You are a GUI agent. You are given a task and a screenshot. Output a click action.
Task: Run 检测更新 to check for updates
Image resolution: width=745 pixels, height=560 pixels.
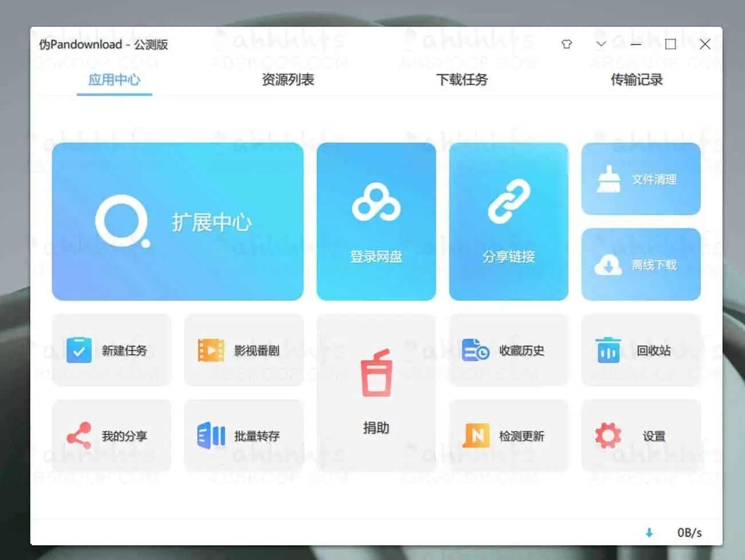click(508, 436)
